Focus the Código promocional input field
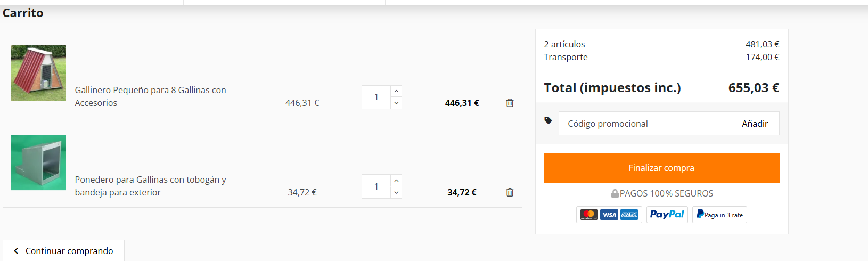The width and height of the screenshot is (868, 261). pos(645,124)
